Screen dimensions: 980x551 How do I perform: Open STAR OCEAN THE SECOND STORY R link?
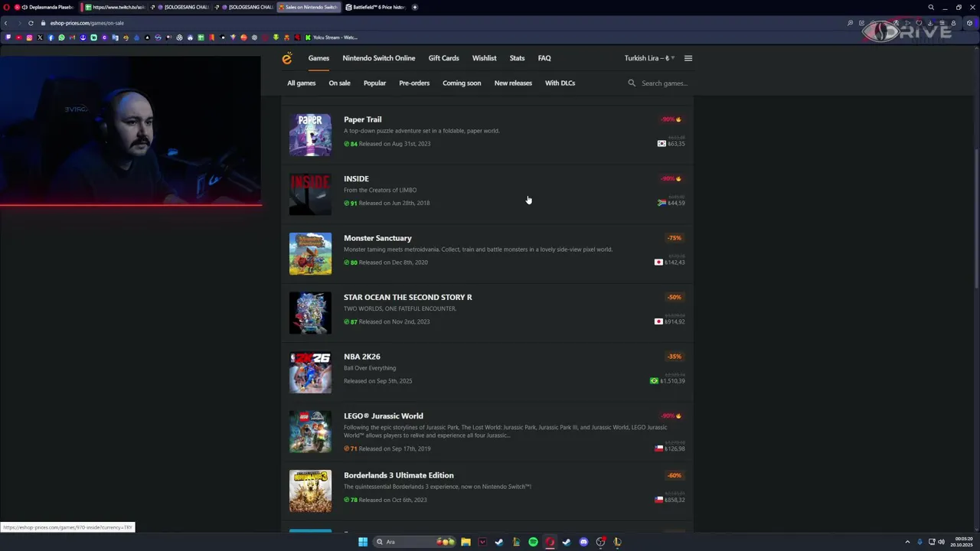407,297
